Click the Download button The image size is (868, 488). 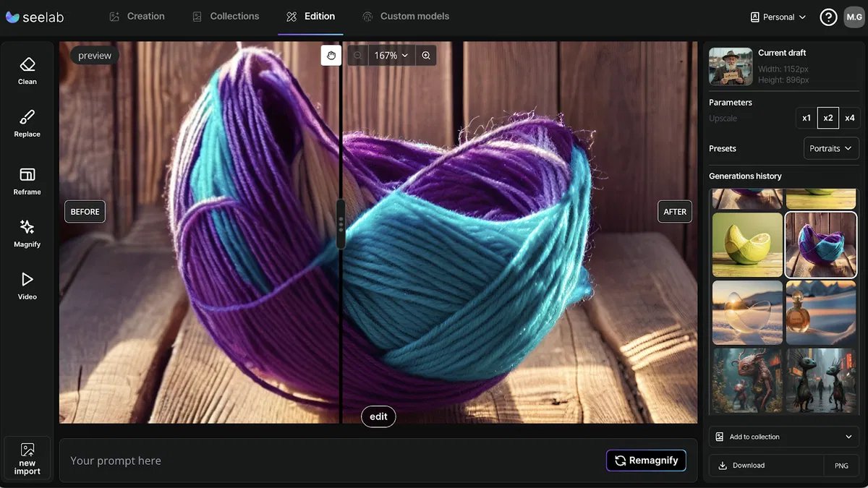pyautogui.click(x=765, y=466)
